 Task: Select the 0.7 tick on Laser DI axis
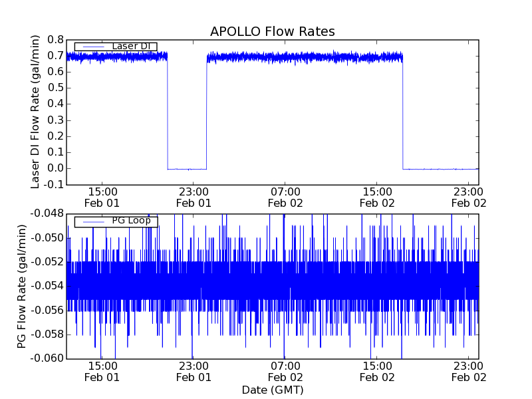click(x=55, y=56)
